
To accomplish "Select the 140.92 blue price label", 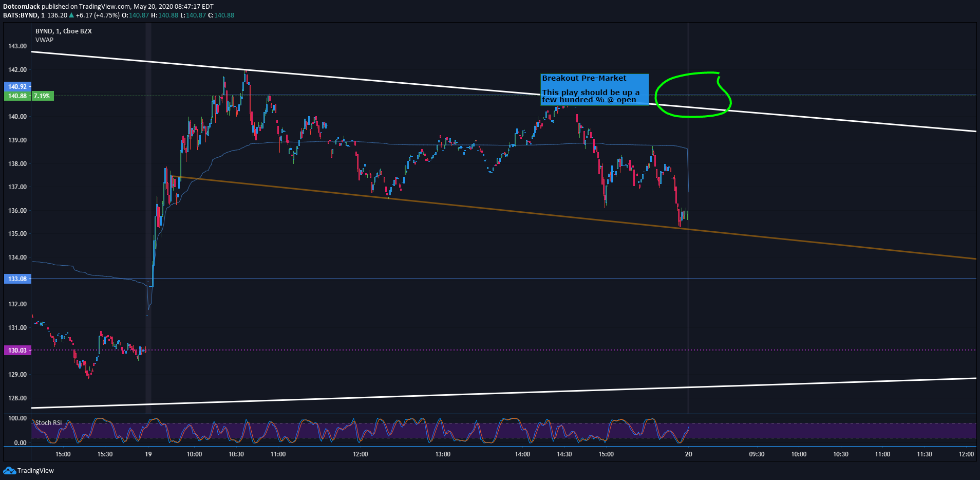I will 17,87.
